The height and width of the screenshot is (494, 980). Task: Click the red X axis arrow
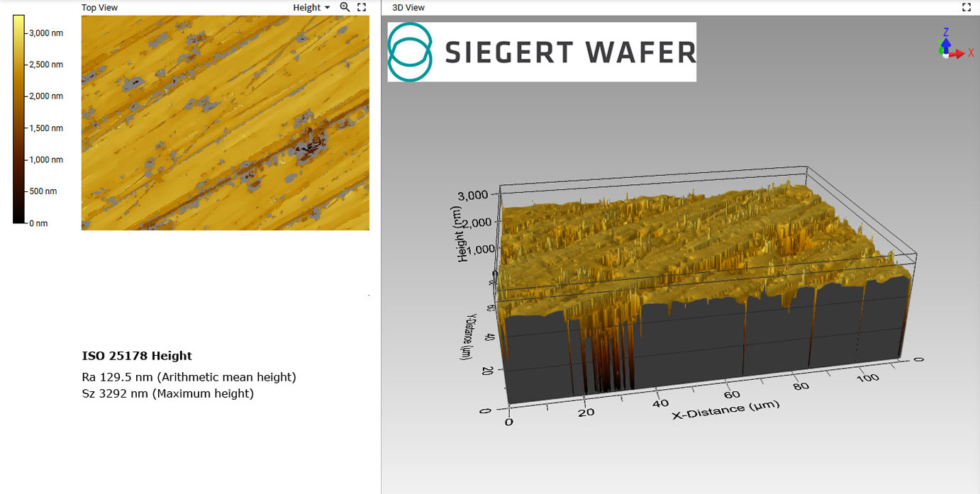coord(959,54)
